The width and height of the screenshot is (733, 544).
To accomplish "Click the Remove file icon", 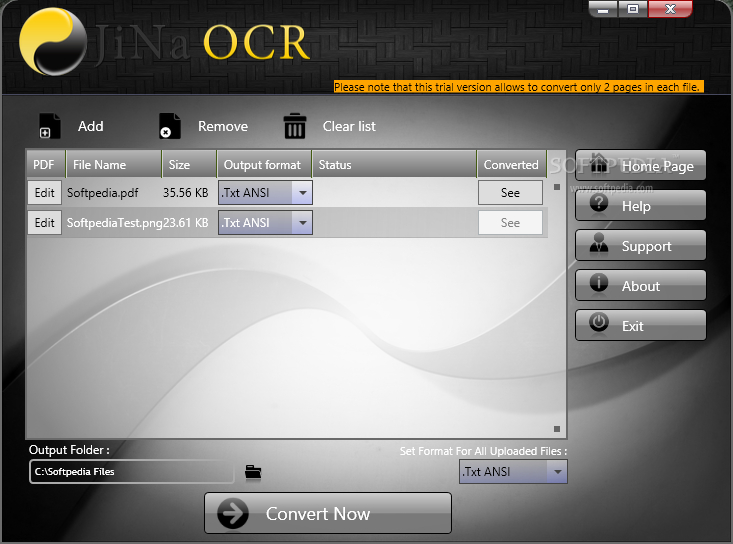I will click(x=169, y=126).
